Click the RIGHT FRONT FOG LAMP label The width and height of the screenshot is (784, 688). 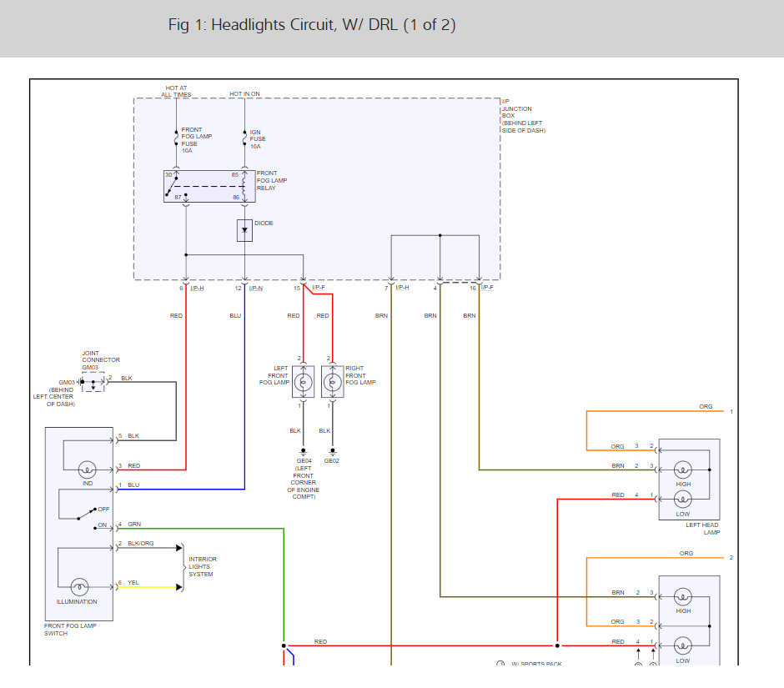tap(360, 375)
